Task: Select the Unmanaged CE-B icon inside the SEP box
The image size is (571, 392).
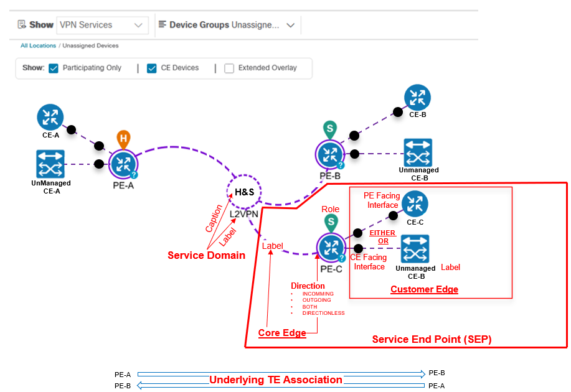Action: [x=415, y=248]
